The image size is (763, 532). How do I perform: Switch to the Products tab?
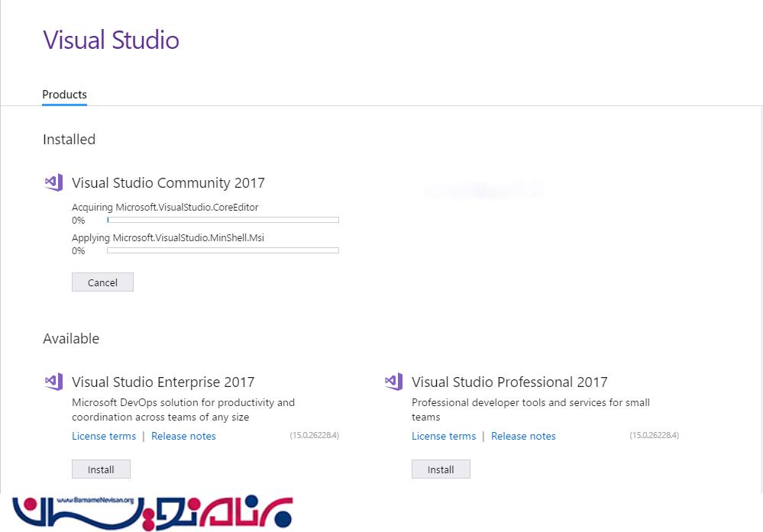[64, 95]
